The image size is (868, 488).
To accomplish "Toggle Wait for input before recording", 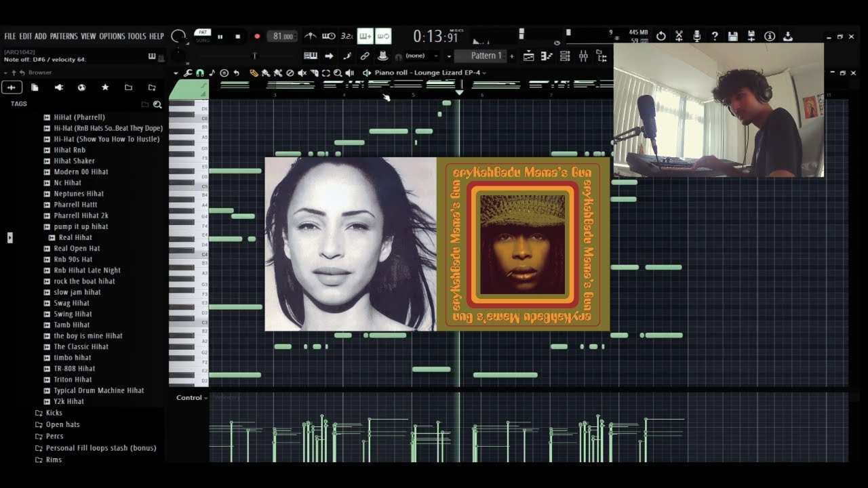I will [329, 36].
